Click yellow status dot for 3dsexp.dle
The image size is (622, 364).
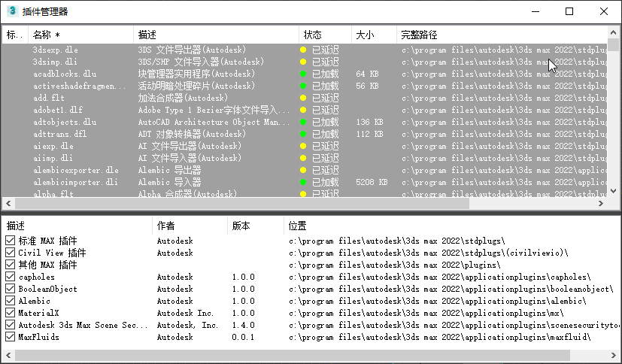303,50
